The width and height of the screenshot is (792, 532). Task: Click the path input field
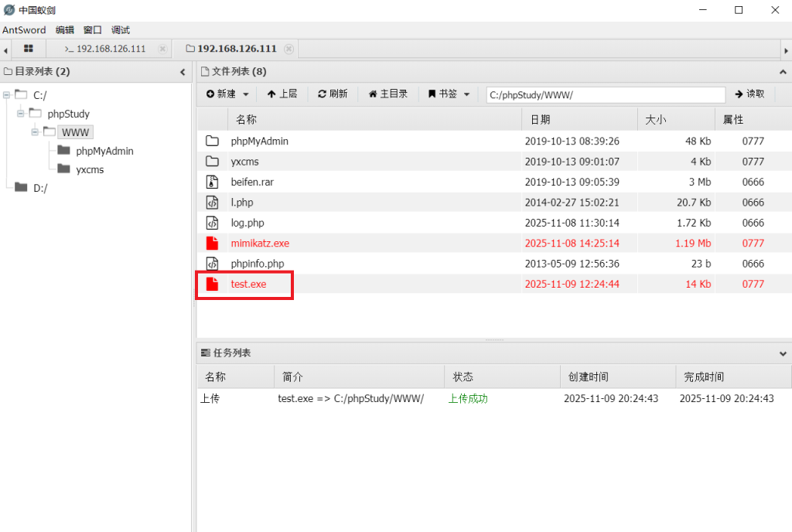coord(605,94)
